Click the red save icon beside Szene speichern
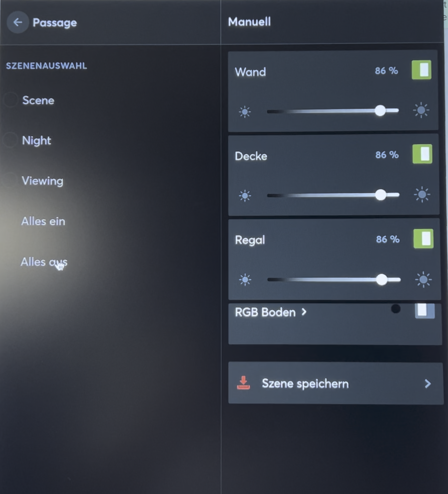 [x=243, y=383]
